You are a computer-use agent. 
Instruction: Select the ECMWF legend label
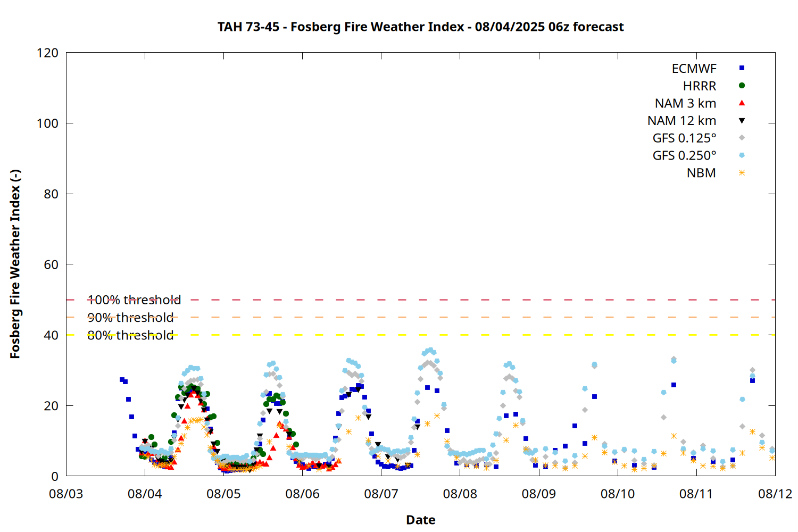pyautogui.click(x=694, y=69)
